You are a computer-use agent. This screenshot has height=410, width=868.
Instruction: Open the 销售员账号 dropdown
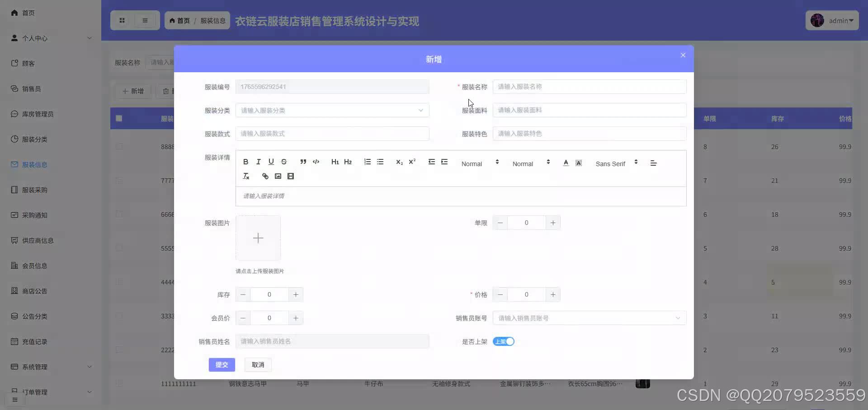pyautogui.click(x=590, y=318)
